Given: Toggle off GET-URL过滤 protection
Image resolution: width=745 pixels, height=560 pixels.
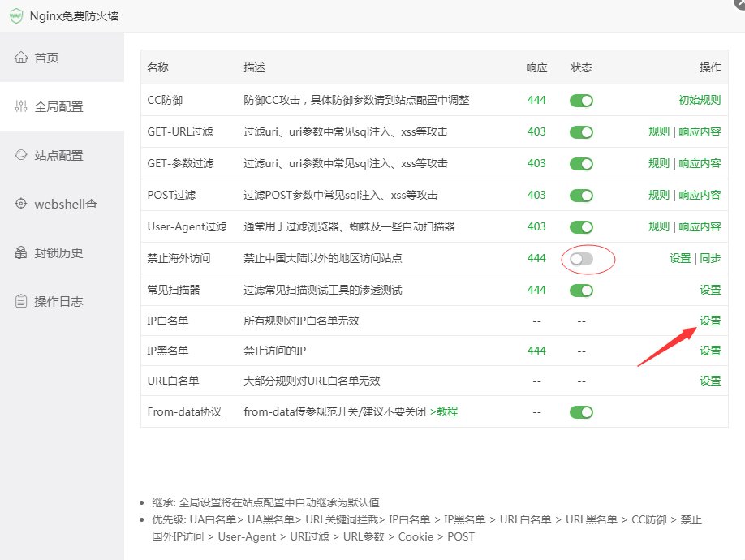Looking at the screenshot, I should click(x=581, y=131).
